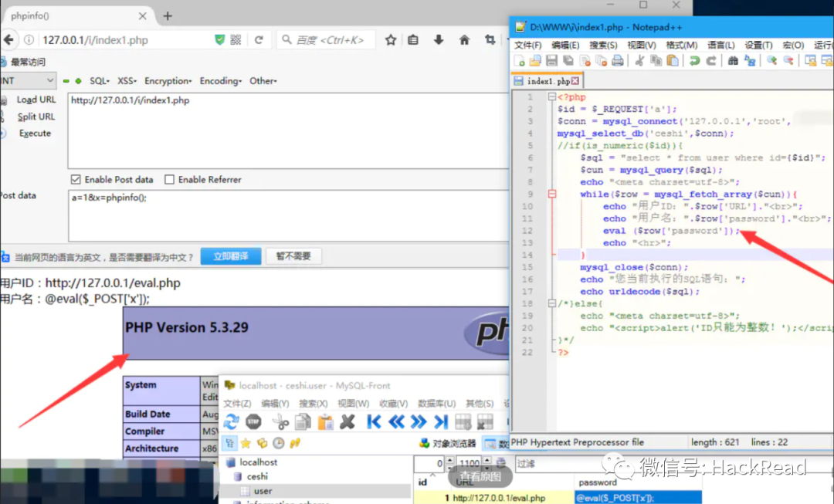This screenshot has height=504, width=834.
Task: Open the 文件(F) menu in Notepad++
Action: (527, 45)
